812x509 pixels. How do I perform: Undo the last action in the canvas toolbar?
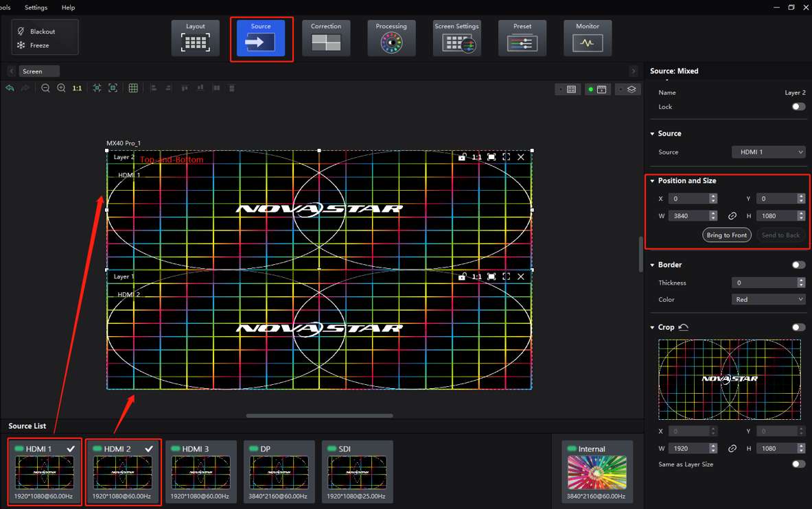[10, 88]
